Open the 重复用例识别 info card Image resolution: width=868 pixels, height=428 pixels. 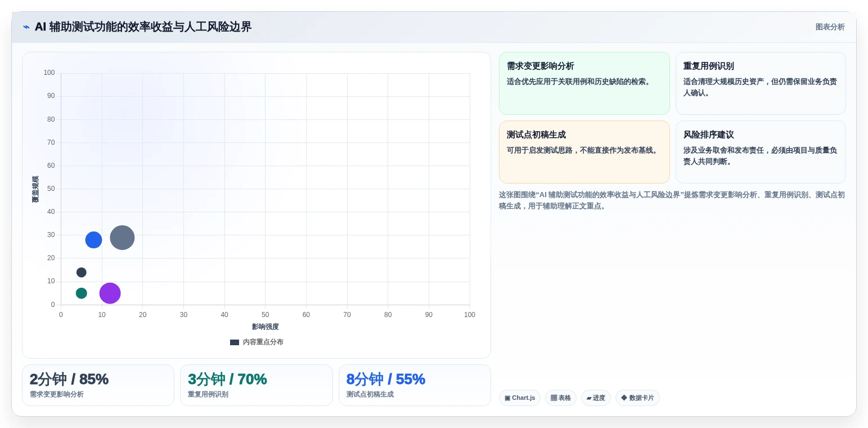[x=761, y=83]
